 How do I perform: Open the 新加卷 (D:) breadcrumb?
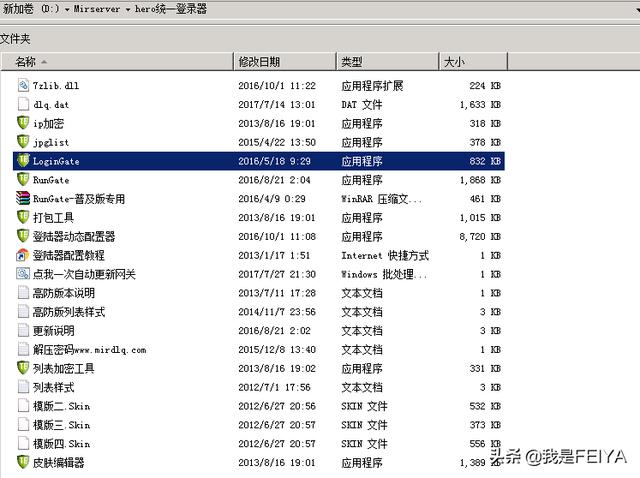pyautogui.click(x=31, y=9)
